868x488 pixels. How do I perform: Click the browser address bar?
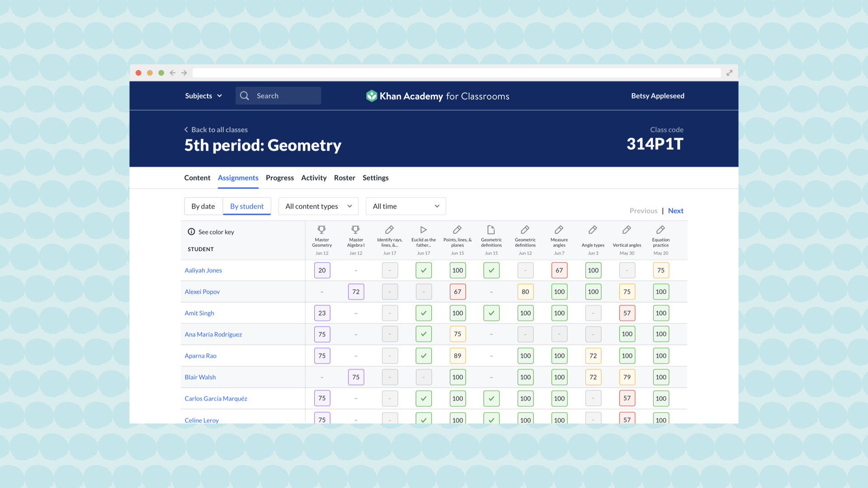457,73
